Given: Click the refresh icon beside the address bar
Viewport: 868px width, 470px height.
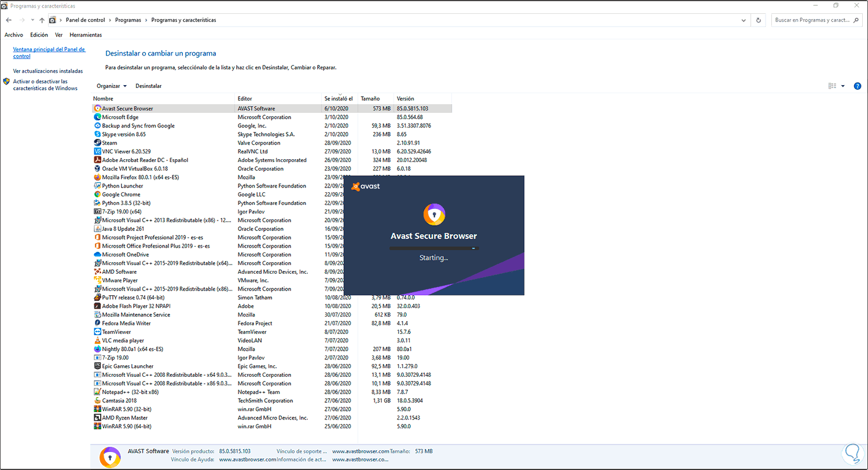Looking at the screenshot, I should pyautogui.click(x=758, y=20).
